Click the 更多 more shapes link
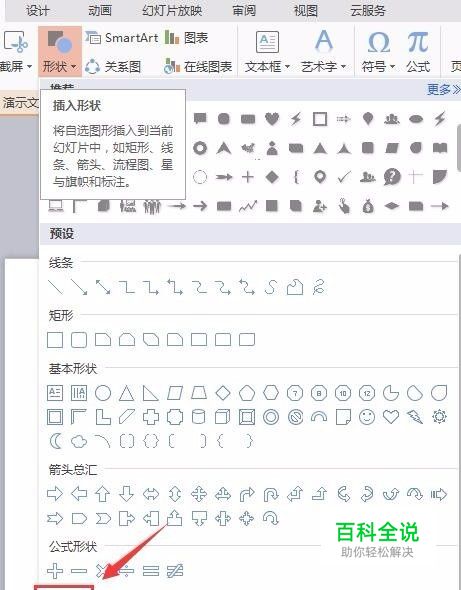The height and width of the screenshot is (590, 461). point(444,89)
